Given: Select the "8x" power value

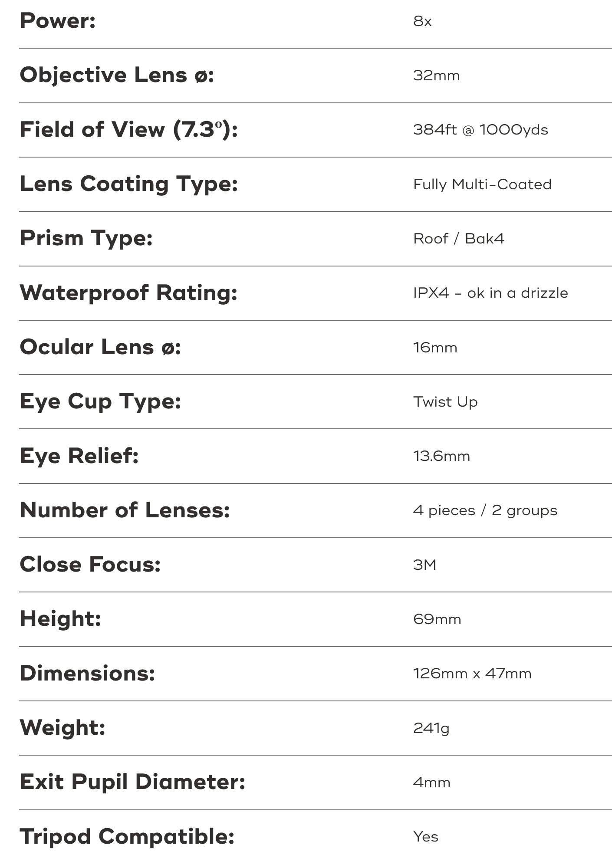Looking at the screenshot, I should (x=422, y=21).
